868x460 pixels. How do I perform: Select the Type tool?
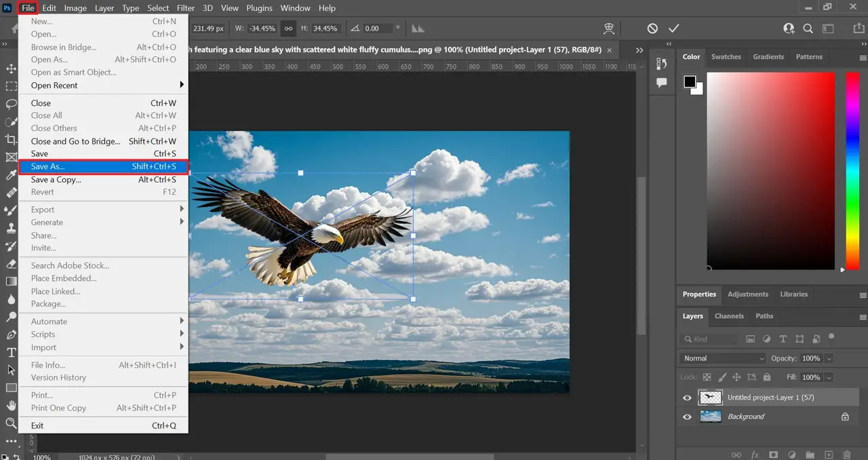12,352
